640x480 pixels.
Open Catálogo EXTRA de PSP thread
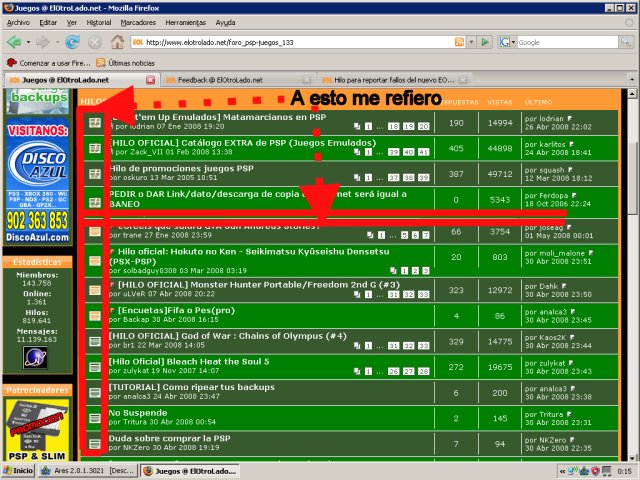coord(243,143)
